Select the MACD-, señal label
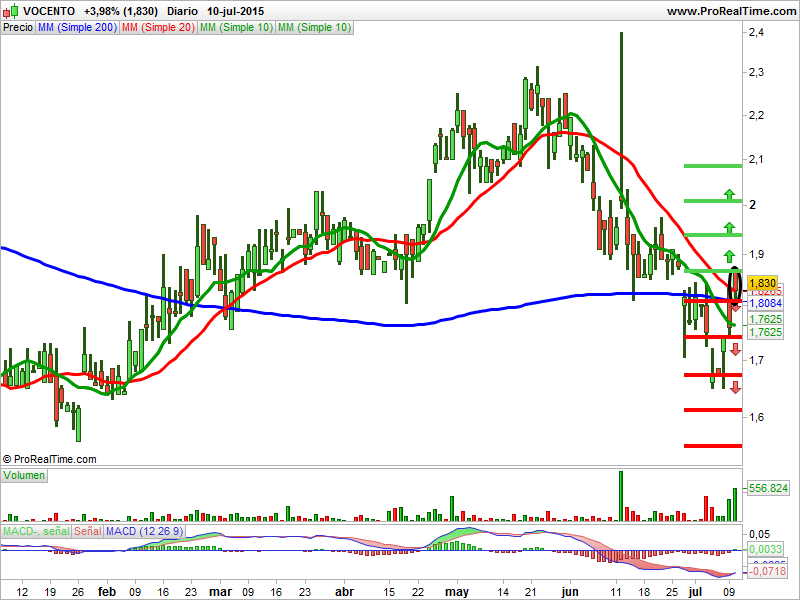The width and height of the screenshot is (800, 600). point(36,531)
